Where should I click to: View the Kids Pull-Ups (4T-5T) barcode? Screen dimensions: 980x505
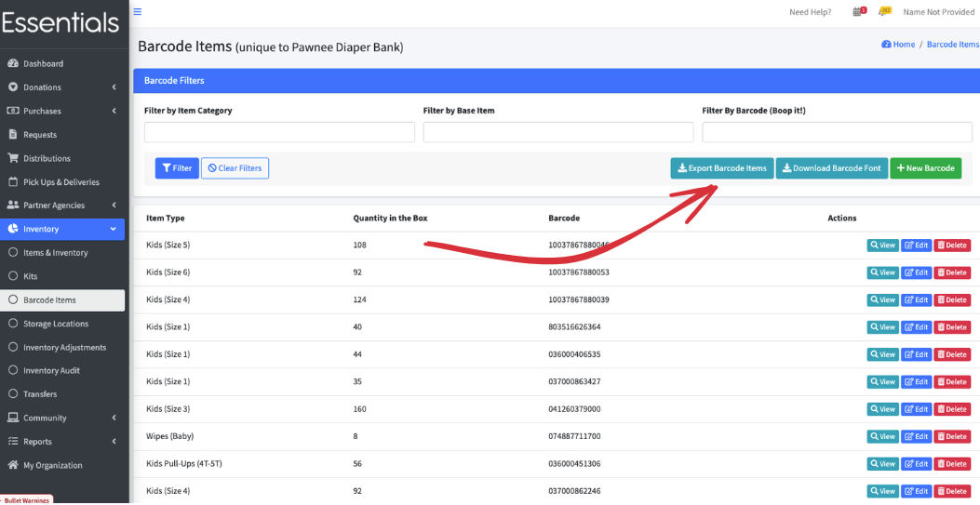882,464
